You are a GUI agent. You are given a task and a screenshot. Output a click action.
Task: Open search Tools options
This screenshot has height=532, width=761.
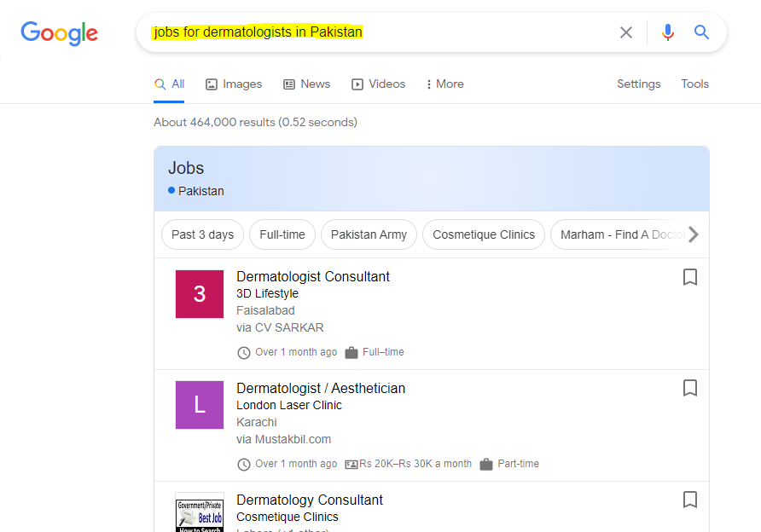click(x=695, y=84)
